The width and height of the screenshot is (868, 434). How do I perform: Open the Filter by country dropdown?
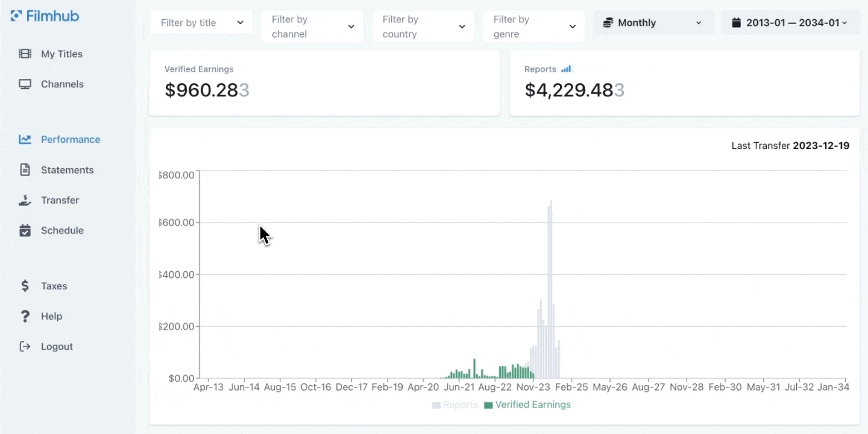423,27
